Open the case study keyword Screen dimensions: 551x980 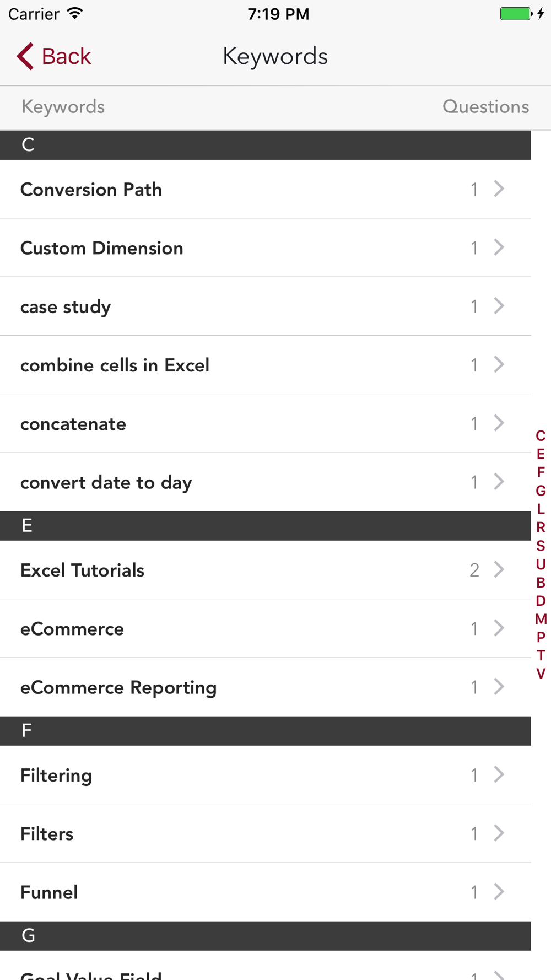point(266,306)
